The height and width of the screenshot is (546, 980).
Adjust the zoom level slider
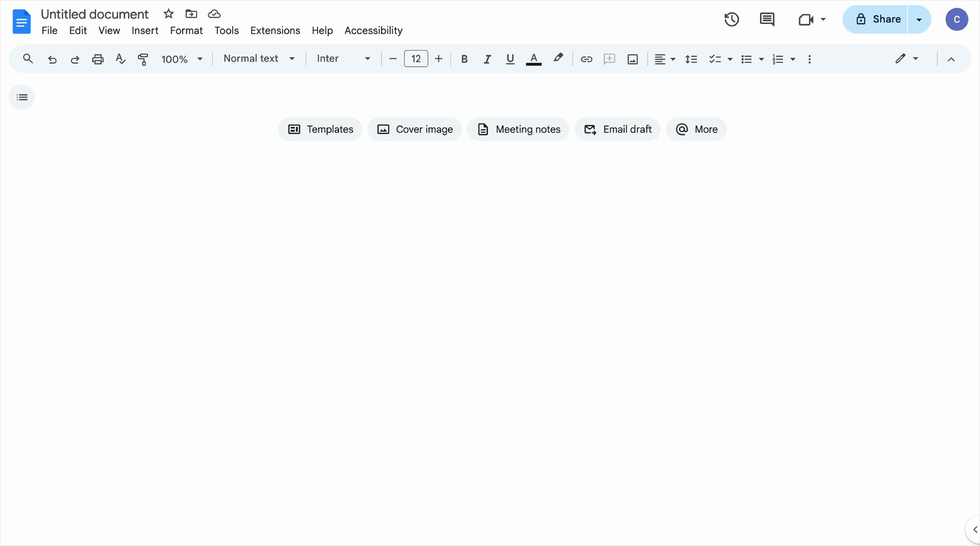pos(180,58)
